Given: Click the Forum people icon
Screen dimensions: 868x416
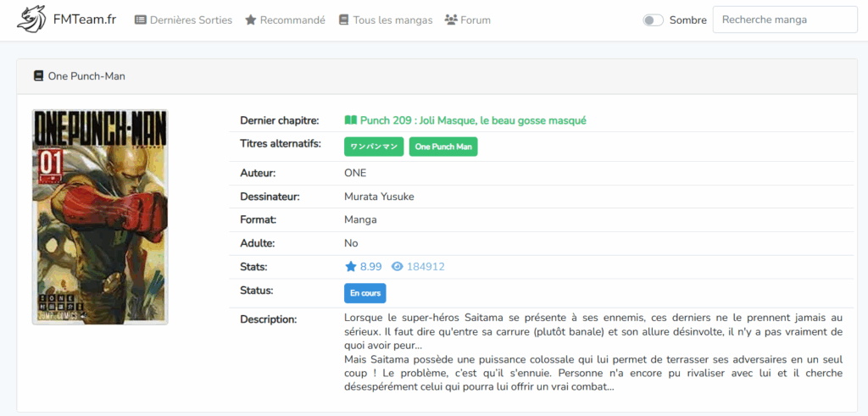Looking at the screenshot, I should [451, 20].
